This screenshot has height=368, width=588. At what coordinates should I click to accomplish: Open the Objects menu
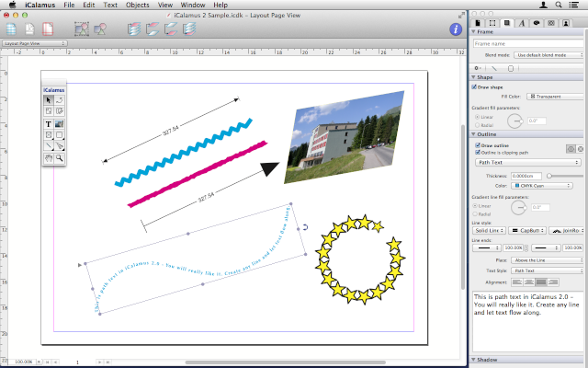137,6
